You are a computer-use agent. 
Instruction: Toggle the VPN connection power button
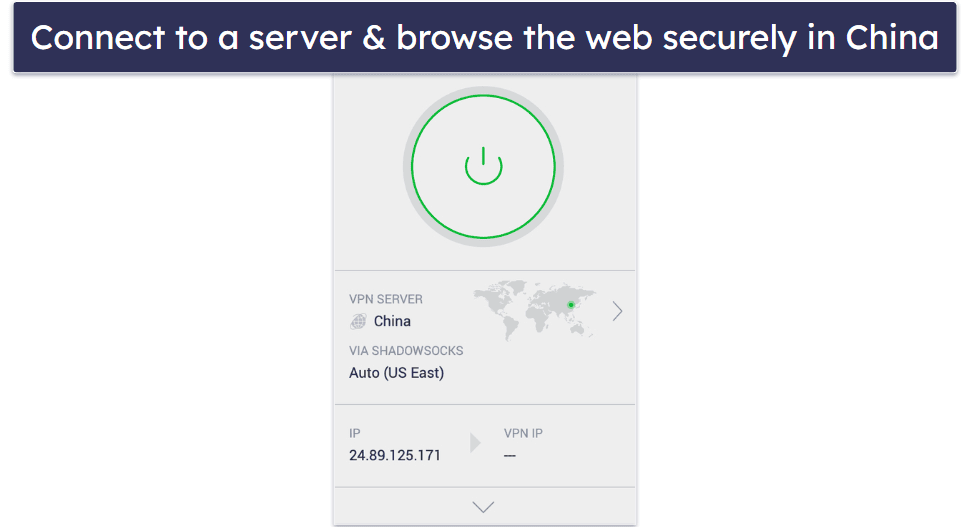483,166
